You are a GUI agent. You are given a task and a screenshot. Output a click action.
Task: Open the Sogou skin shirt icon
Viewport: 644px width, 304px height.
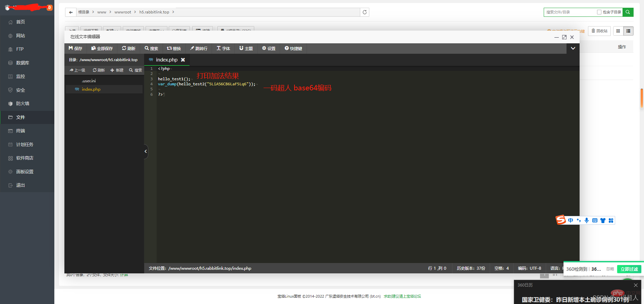tap(603, 220)
